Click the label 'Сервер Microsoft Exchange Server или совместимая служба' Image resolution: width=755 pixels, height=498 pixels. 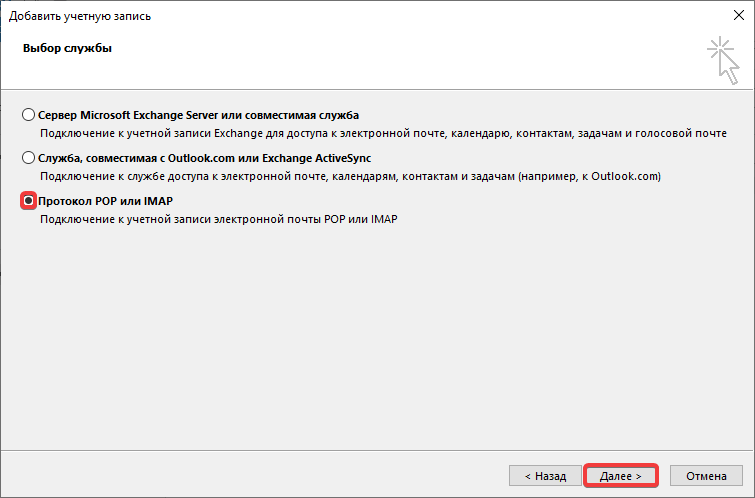click(x=198, y=115)
